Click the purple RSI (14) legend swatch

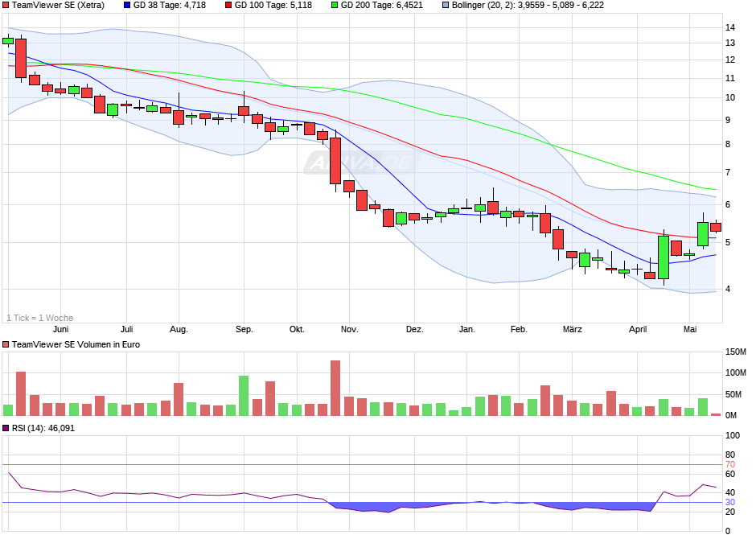pyautogui.click(x=6, y=428)
